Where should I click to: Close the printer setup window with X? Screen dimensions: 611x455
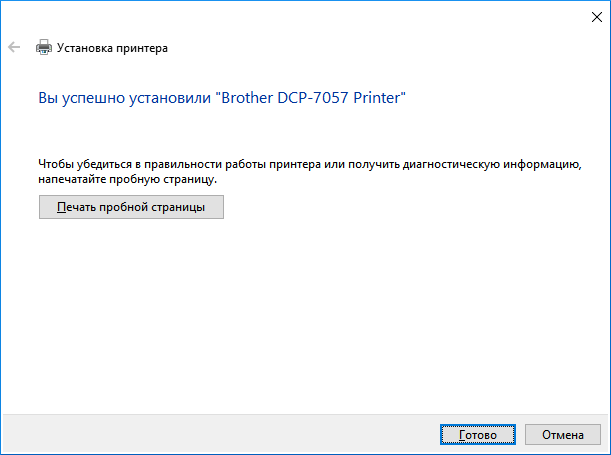(587, 15)
